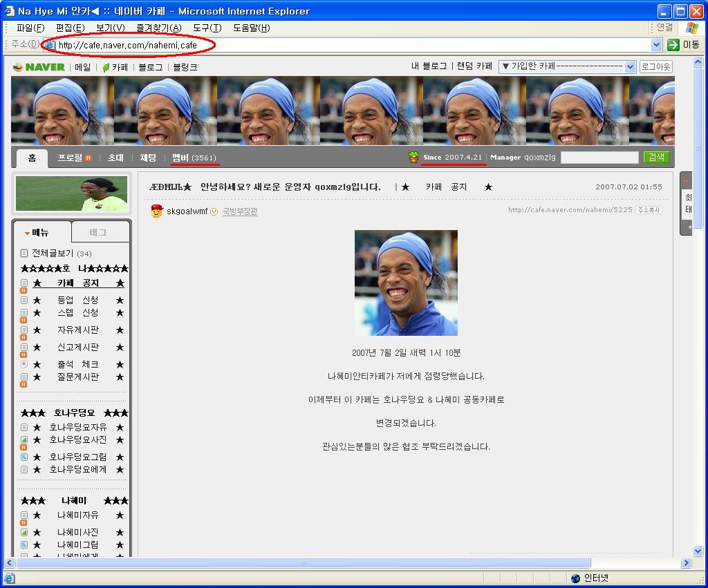Open the 멤버 (3561) tab
This screenshot has height=588, width=708.
pos(194,158)
